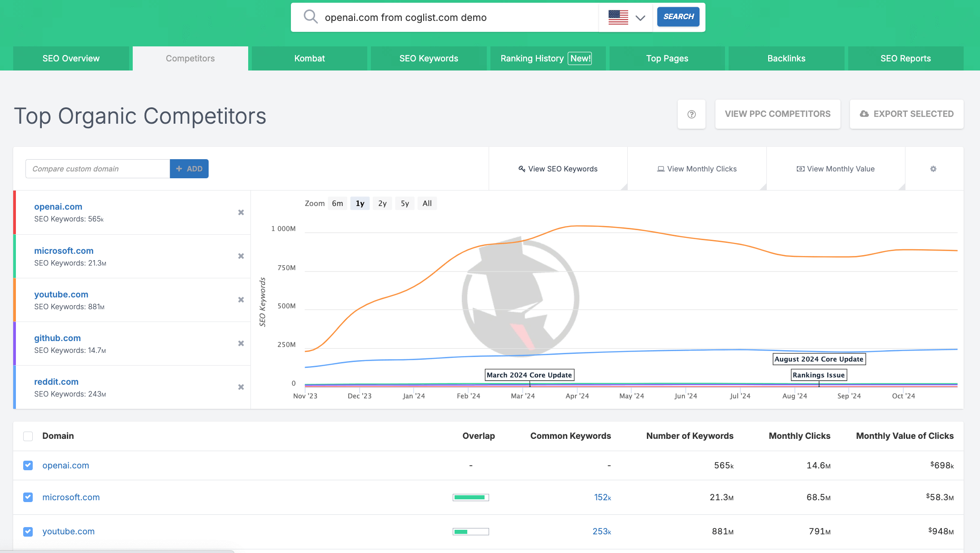
Task: Toggle the select-all checkbox beside Domain
Action: pos(28,436)
